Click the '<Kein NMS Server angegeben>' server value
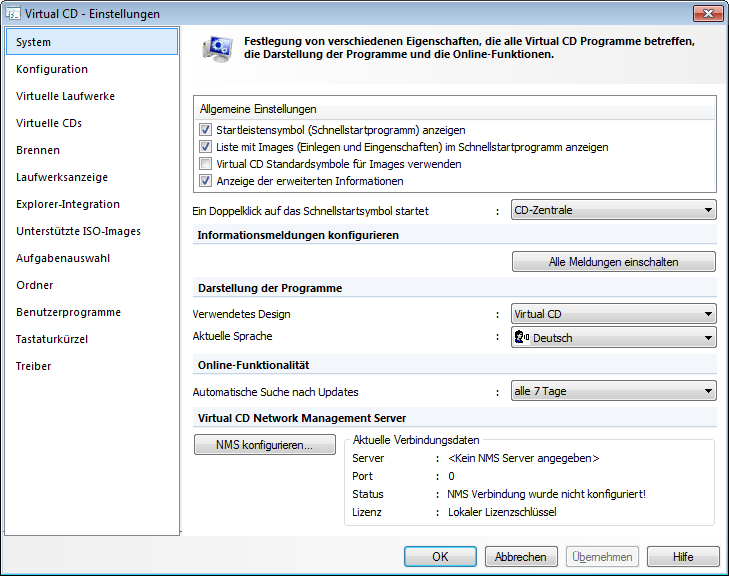This screenshot has width=729, height=576. 524,458
